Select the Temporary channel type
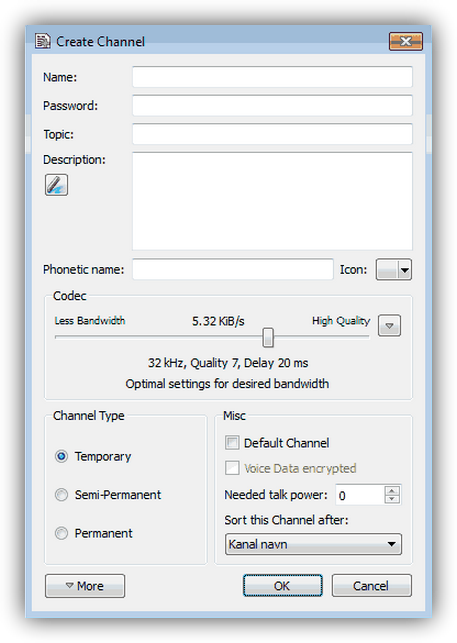Viewport: 457px width, 643px height. click(62, 456)
